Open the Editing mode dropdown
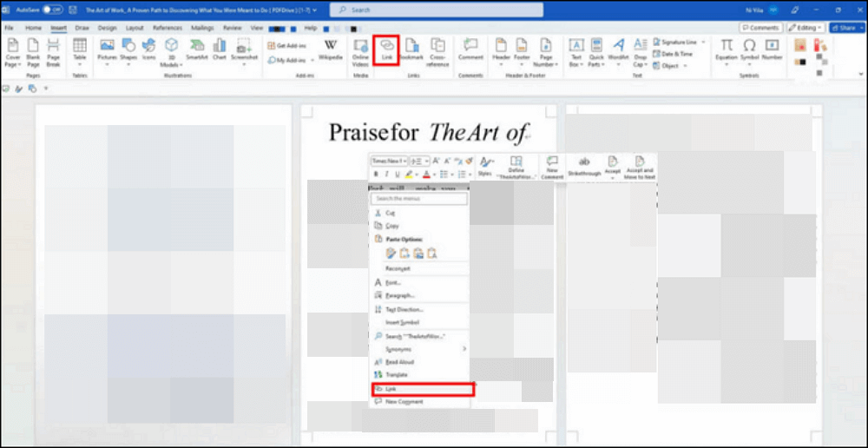The height and width of the screenshot is (448, 868). (x=806, y=28)
